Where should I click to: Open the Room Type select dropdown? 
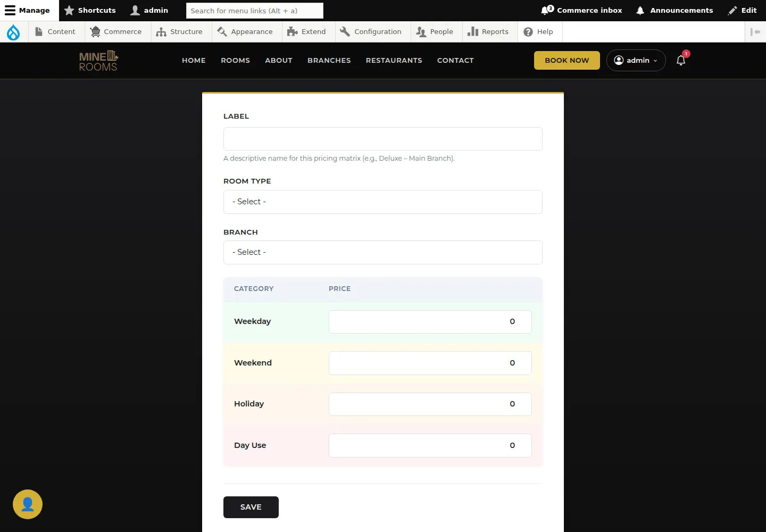383,202
